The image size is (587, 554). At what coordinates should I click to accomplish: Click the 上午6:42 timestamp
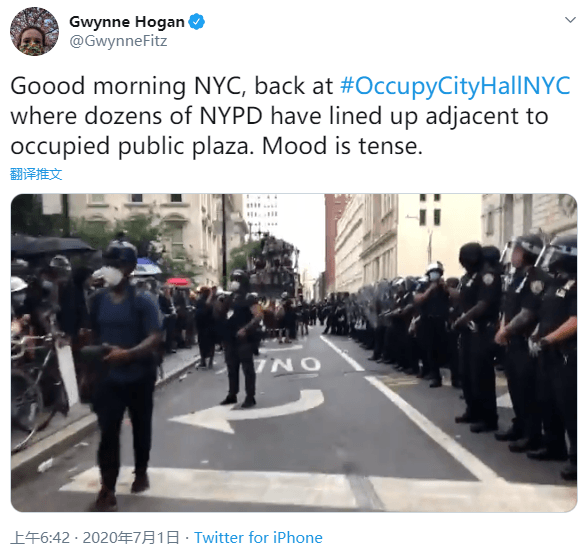pos(40,538)
